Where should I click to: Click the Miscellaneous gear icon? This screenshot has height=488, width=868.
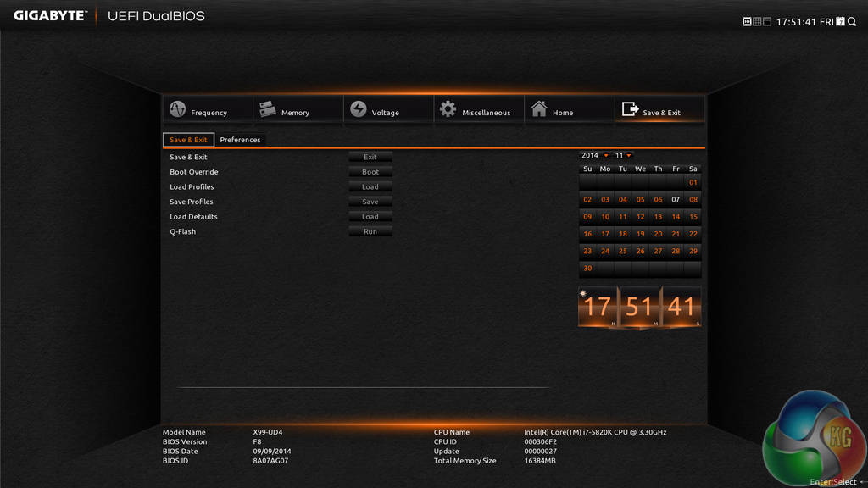pos(448,109)
